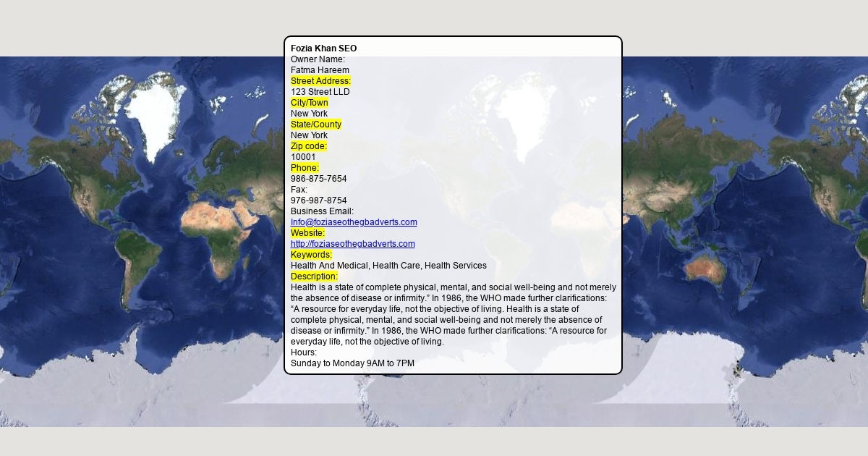868x456 pixels.
Task: Click the fax number 976-987-8754
Action: coord(318,200)
